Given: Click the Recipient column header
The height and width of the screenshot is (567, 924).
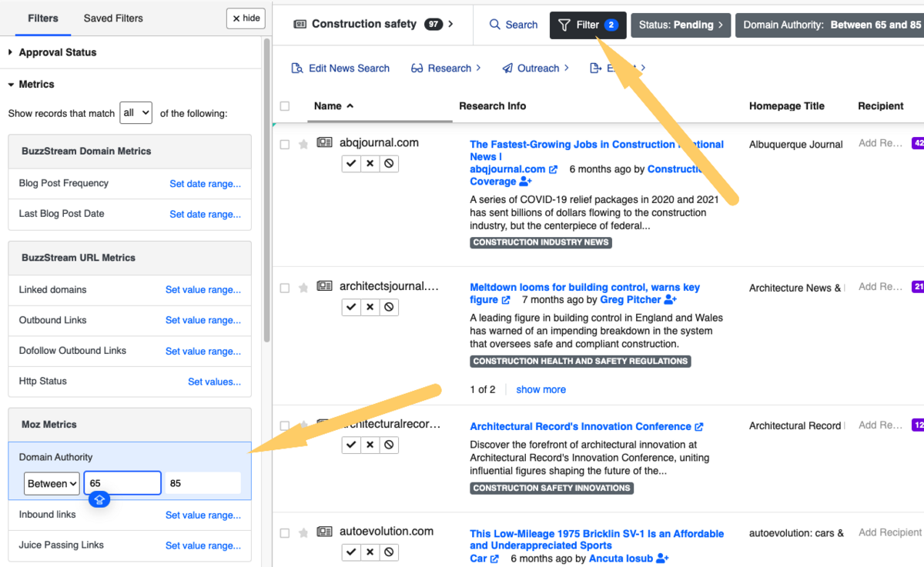Looking at the screenshot, I should pyautogui.click(x=881, y=106).
